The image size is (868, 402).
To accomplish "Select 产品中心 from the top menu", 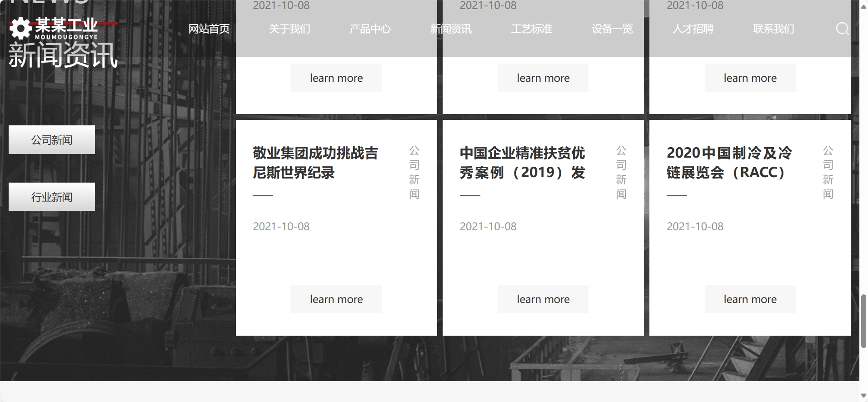I will pos(370,29).
